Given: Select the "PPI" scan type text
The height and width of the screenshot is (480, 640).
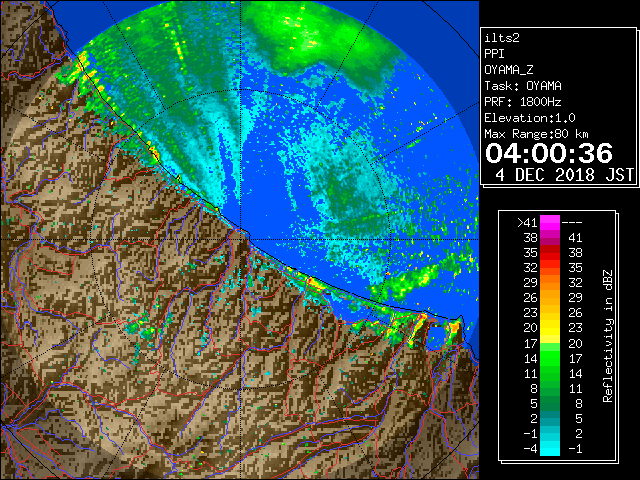Looking at the screenshot, I should 494,54.
